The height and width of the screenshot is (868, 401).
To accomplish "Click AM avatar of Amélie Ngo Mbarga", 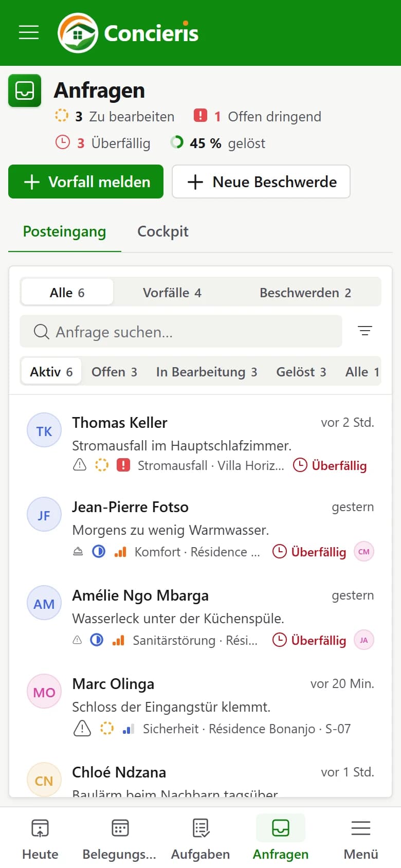I will click(x=44, y=603).
